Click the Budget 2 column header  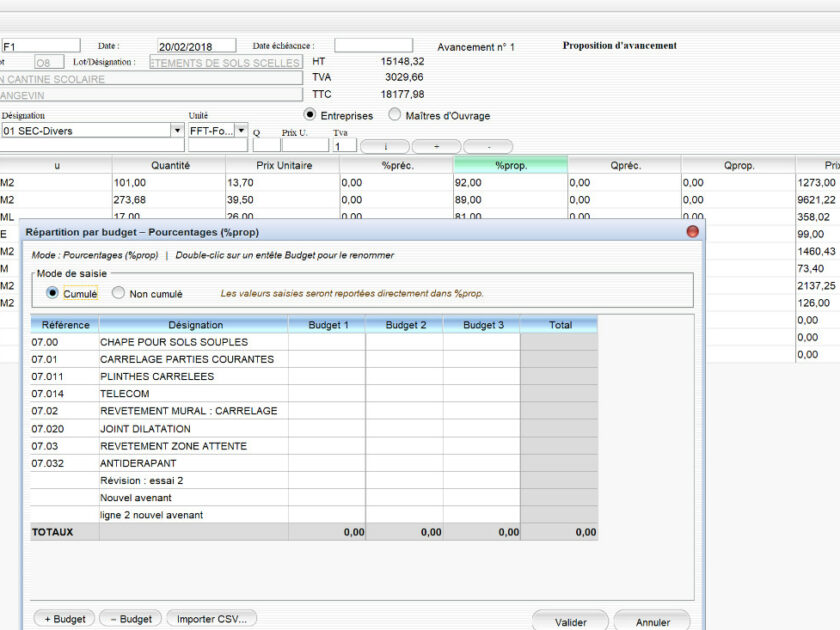(x=405, y=325)
